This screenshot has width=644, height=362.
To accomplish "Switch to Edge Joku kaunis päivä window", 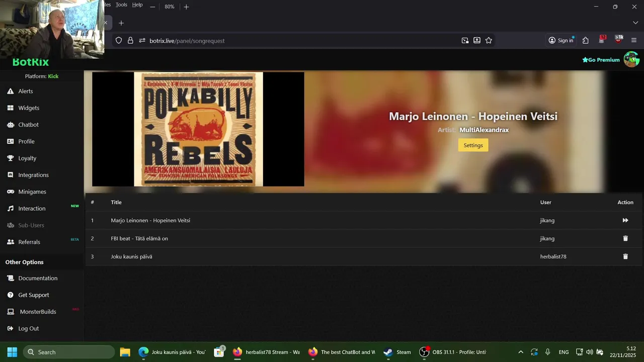I will point(172,352).
